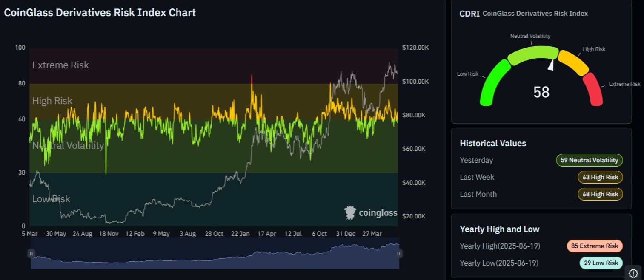Click the '60' value on the index axis
Viewport: 644px width, 280px height.
[x=22, y=119]
